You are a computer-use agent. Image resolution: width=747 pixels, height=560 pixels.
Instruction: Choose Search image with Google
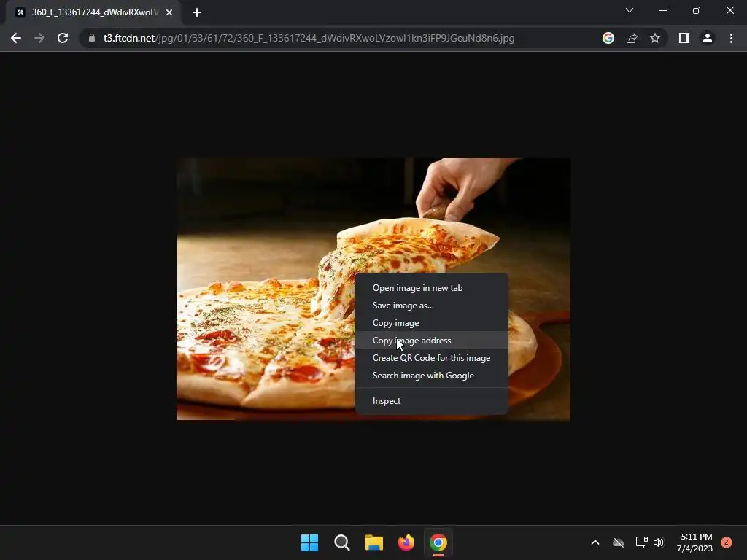click(432, 376)
